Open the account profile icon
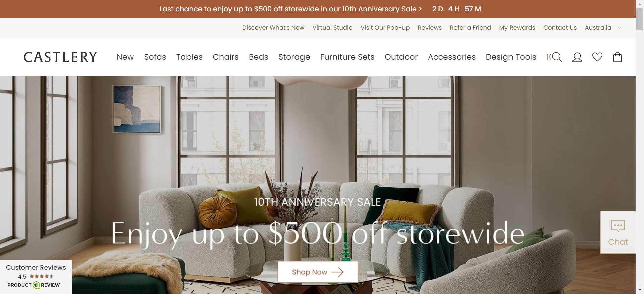This screenshot has width=644, height=294. (577, 57)
